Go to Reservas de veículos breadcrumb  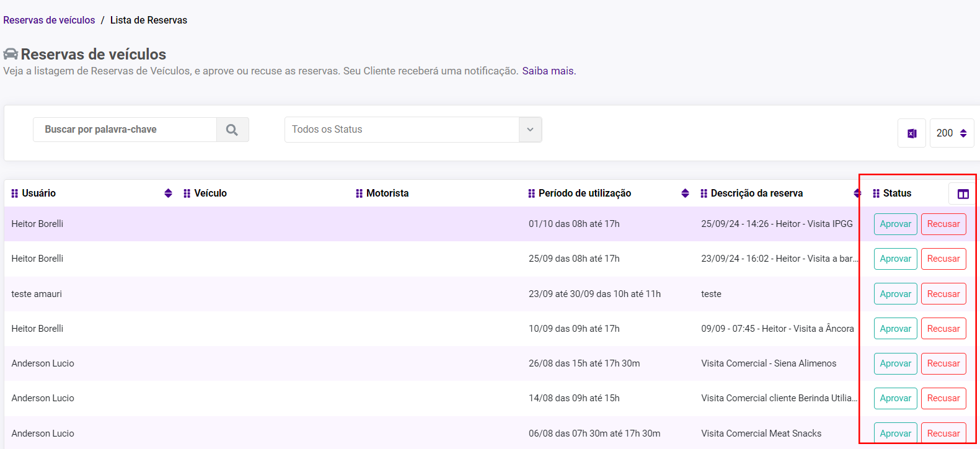coord(49,20)
